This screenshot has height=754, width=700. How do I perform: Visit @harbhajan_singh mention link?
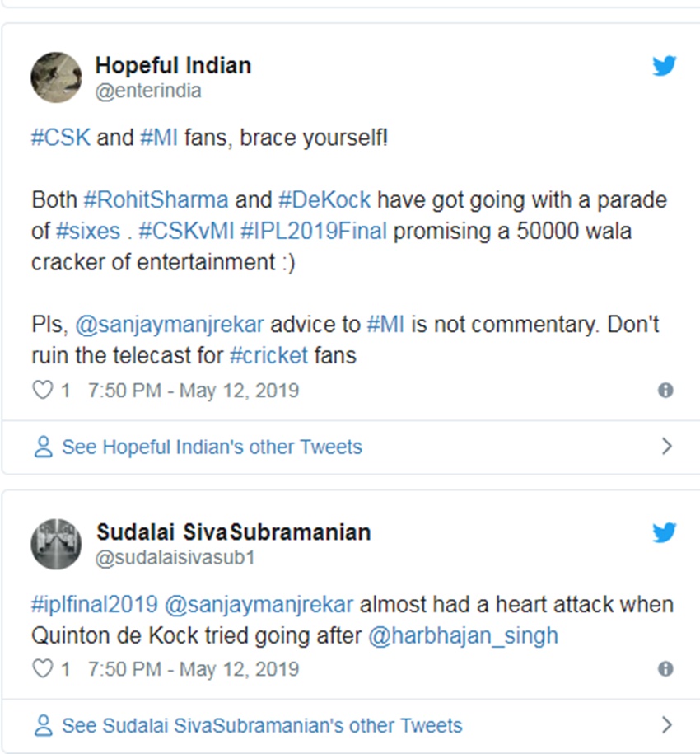coord(463,636)
